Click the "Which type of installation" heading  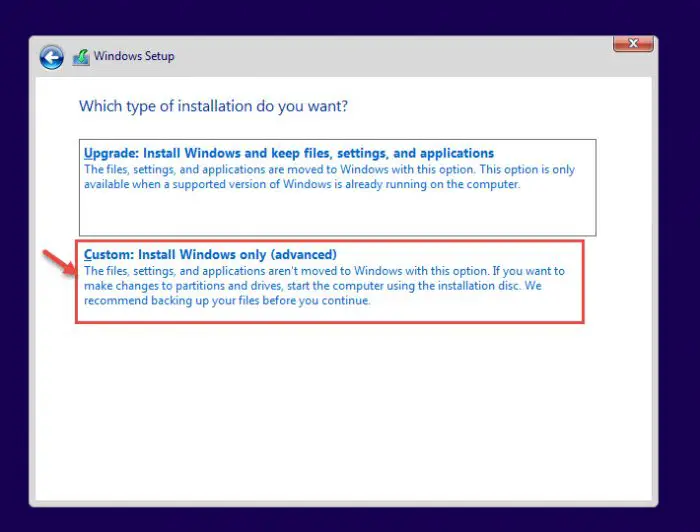point(213,106)
